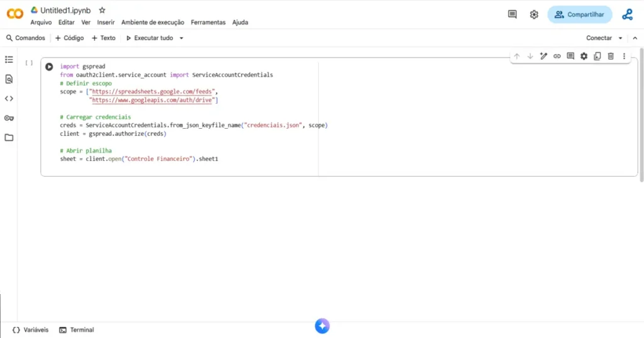This screenshot has height=338, width=644.
Task: Open the Editar menu
Action: click(x=66, y=23)
